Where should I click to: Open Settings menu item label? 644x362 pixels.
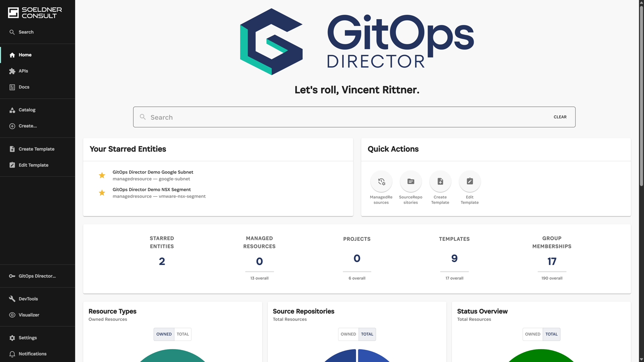pyautogui.click(x=28, y=338)
